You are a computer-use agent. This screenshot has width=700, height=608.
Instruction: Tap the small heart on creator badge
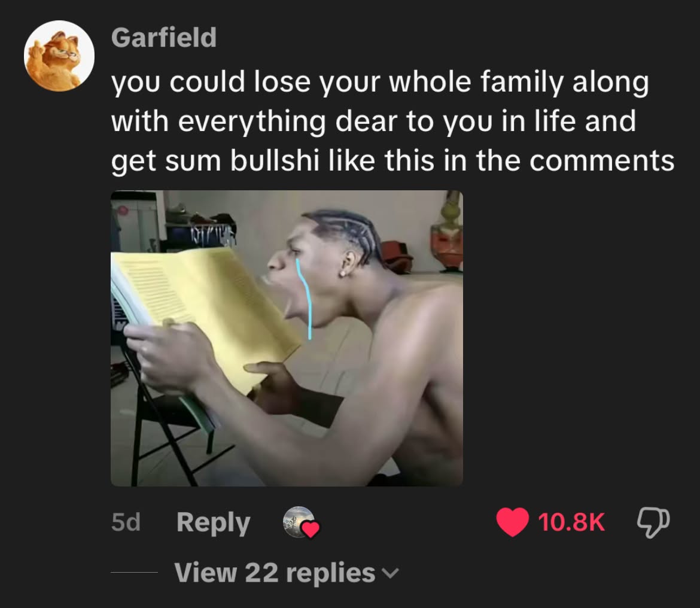pyautogui.click(x=311, y=529)
